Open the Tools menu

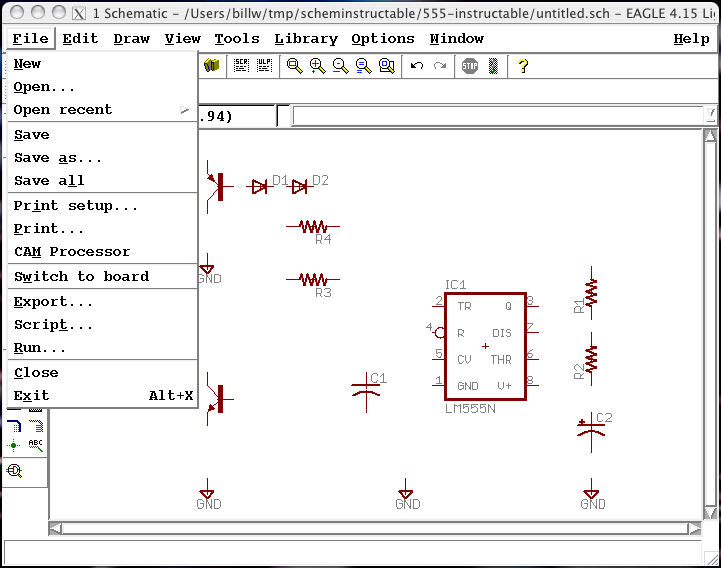[x=237, y=39]
